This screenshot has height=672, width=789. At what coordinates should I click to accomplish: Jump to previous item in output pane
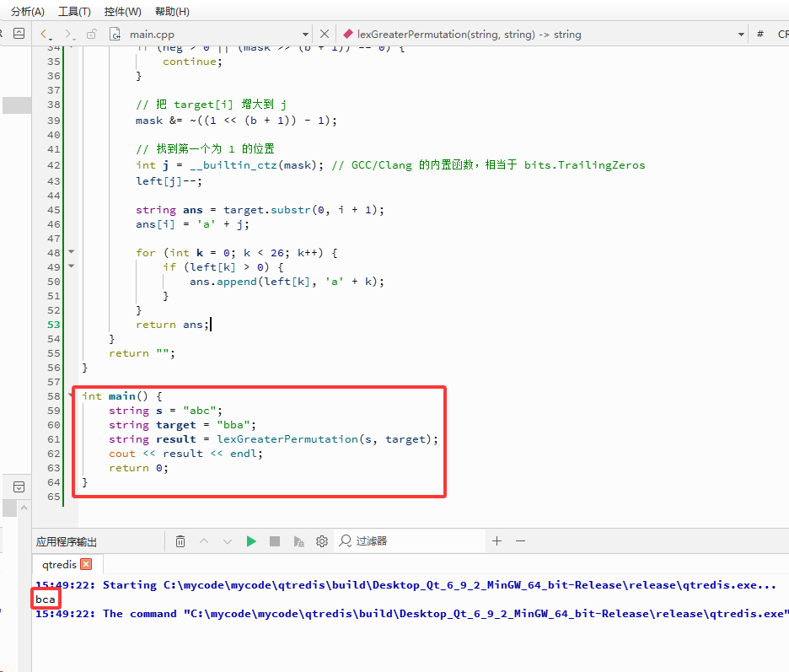204,541
